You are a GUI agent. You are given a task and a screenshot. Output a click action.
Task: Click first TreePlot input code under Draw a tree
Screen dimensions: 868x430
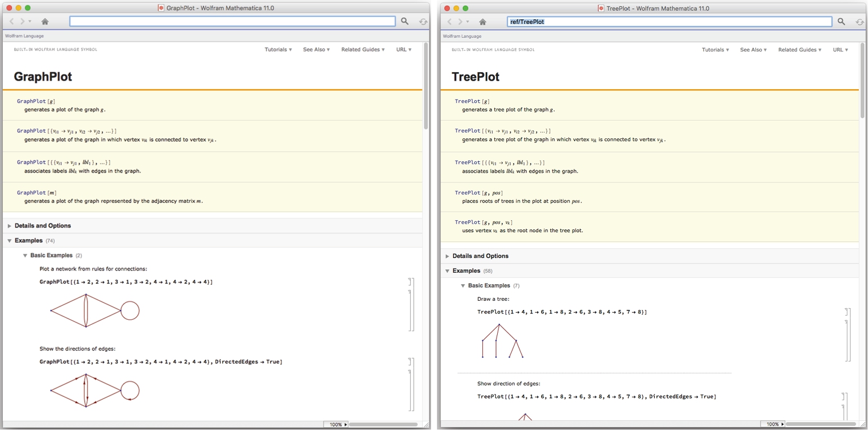tap(562, 312)
